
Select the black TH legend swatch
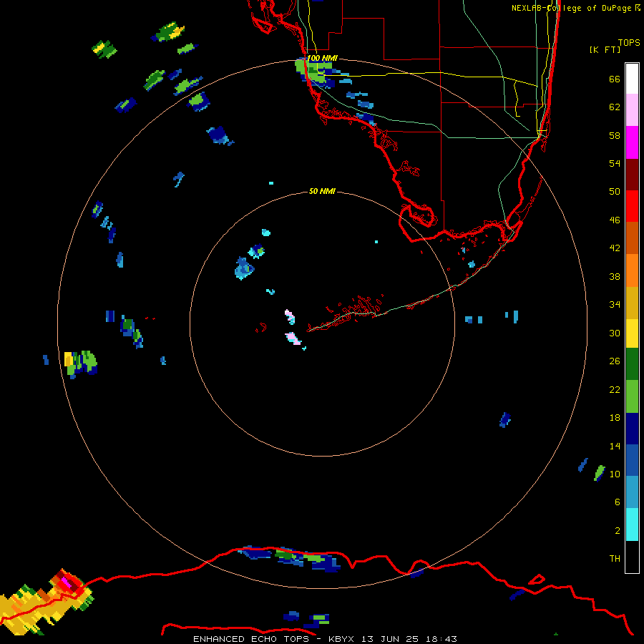[632, 557]
